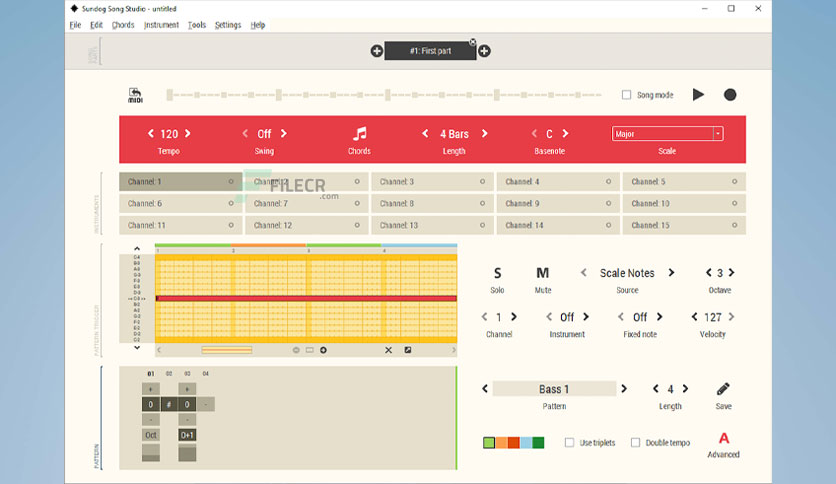Open the Settings menu
This screenshot has height=484, width=836.
[228, 25]
